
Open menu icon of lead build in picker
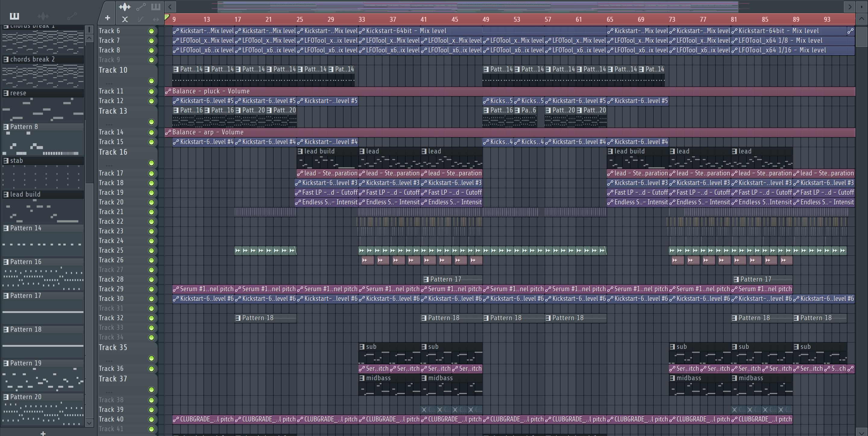(6, 194)
